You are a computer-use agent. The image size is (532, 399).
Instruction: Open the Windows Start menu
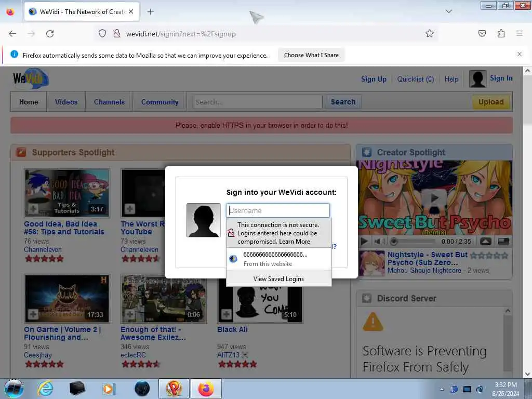pyautogui.click(x=14, y=389)
